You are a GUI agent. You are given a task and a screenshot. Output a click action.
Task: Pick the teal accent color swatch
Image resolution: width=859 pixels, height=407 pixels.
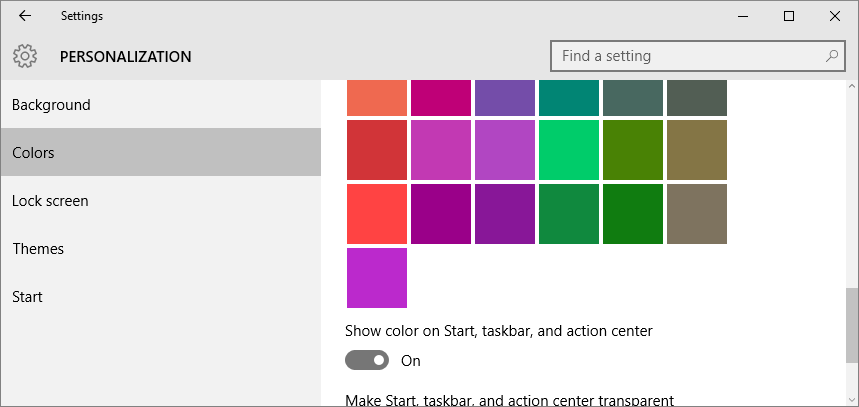click(569, 97)
